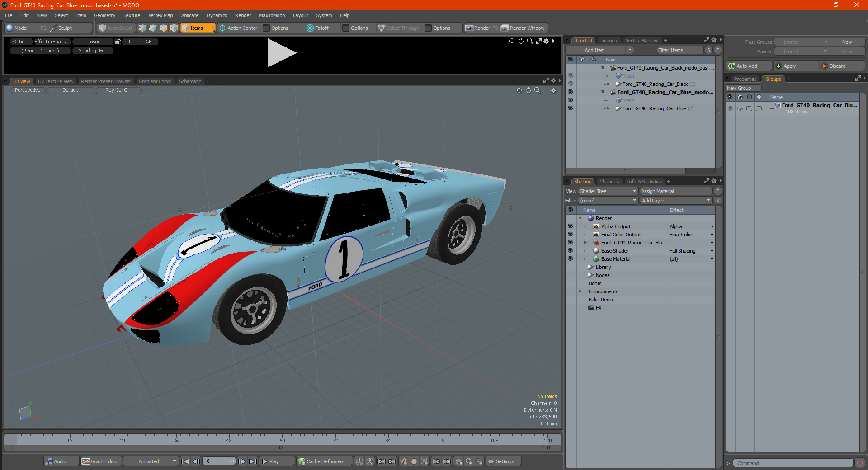Screen dimensions: 868x470
Task: Step to previous frame
Action: click(x=196, y=461)
